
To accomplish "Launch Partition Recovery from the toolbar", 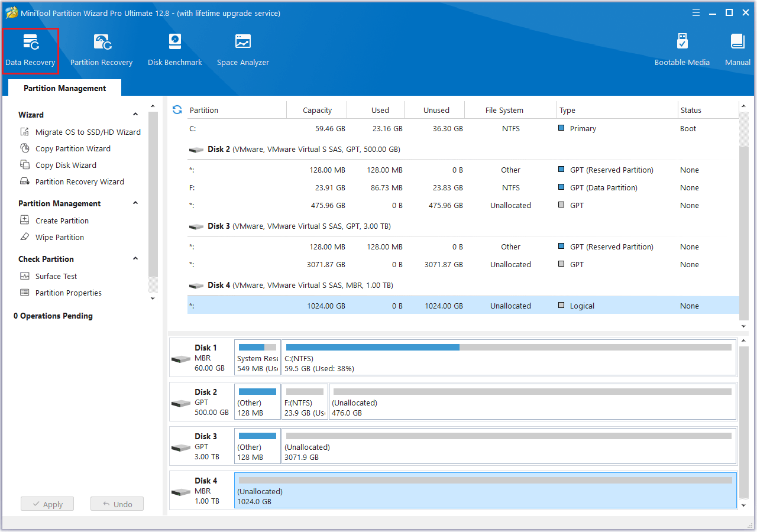I will 101,50.
